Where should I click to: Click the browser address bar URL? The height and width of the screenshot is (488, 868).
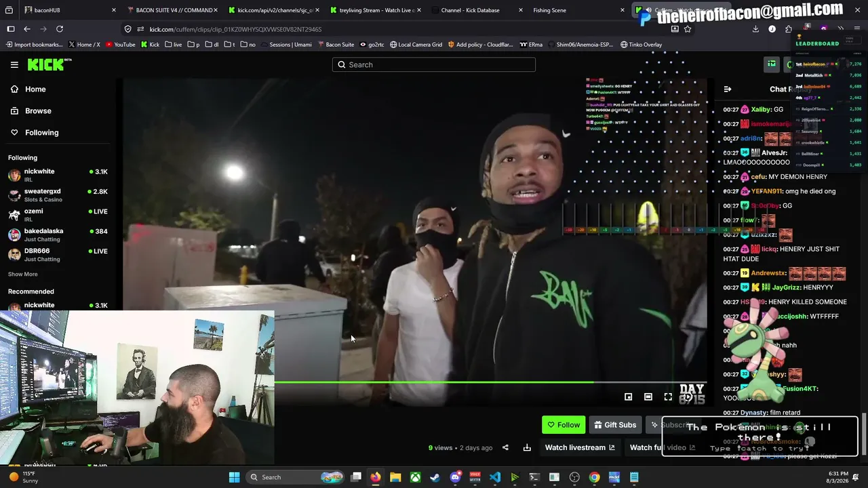pos(235,29)
